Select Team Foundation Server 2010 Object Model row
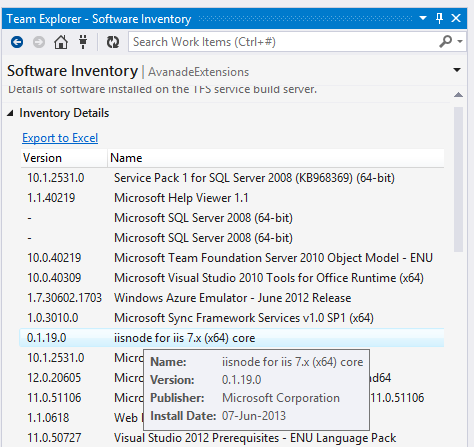The height and width of the screenshot is (447, 474). (232, 258)
